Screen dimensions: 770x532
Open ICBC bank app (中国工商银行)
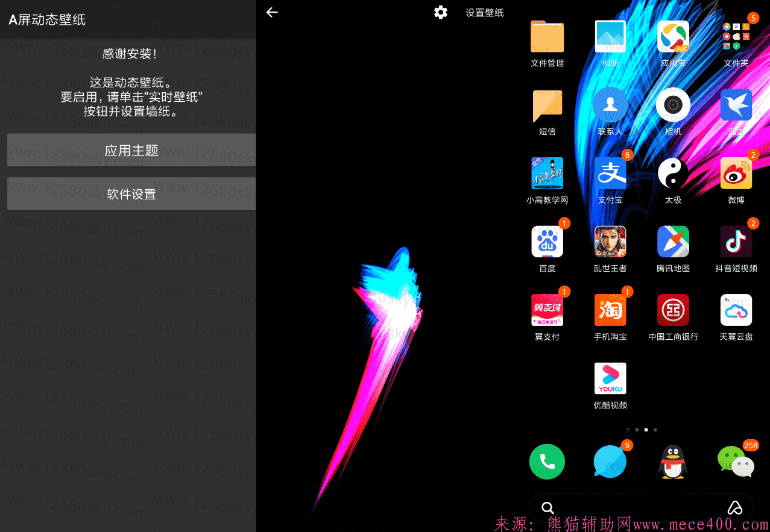click(x=672, y=310)
